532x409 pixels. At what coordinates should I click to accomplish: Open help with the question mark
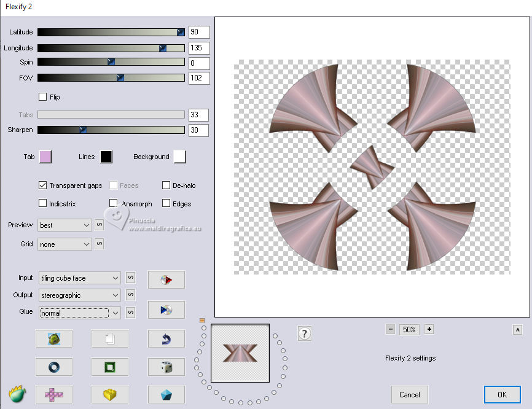coord(304,333)
